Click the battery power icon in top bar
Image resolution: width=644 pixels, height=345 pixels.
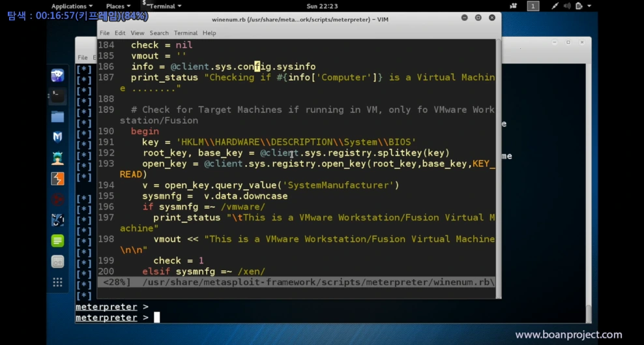point(579,6)
